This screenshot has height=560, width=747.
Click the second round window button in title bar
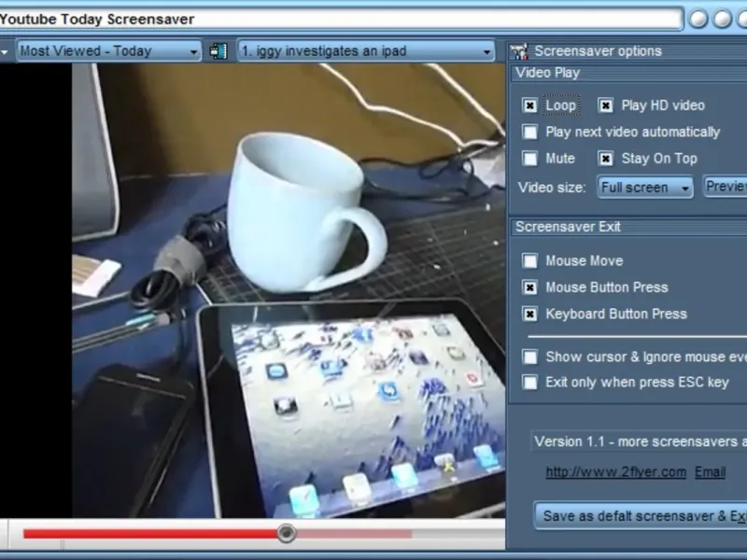(x=722, y=19)
